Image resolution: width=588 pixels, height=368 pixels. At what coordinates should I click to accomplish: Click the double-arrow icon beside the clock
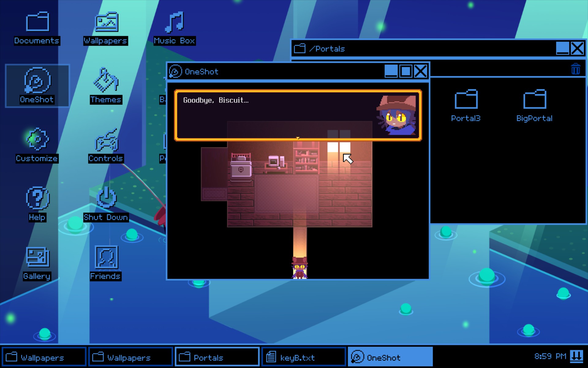(576, 356)
